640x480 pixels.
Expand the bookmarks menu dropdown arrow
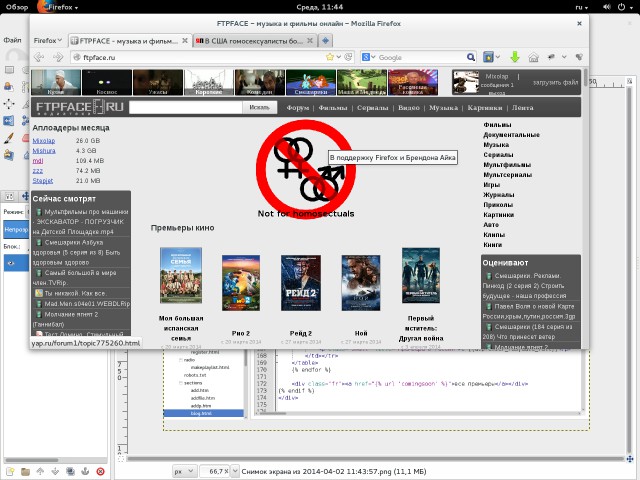[x=498, y=57]
